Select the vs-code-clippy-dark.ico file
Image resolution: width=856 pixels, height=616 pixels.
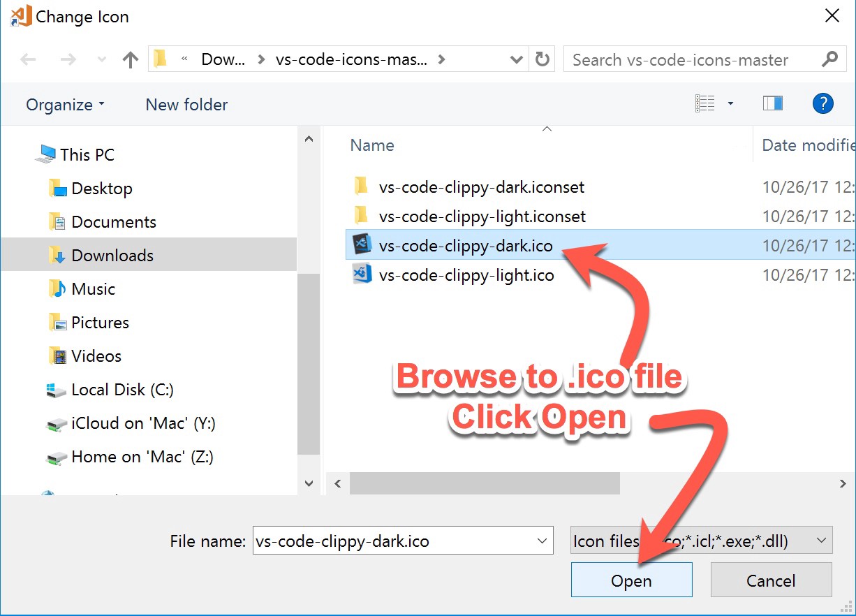(466, 245)
